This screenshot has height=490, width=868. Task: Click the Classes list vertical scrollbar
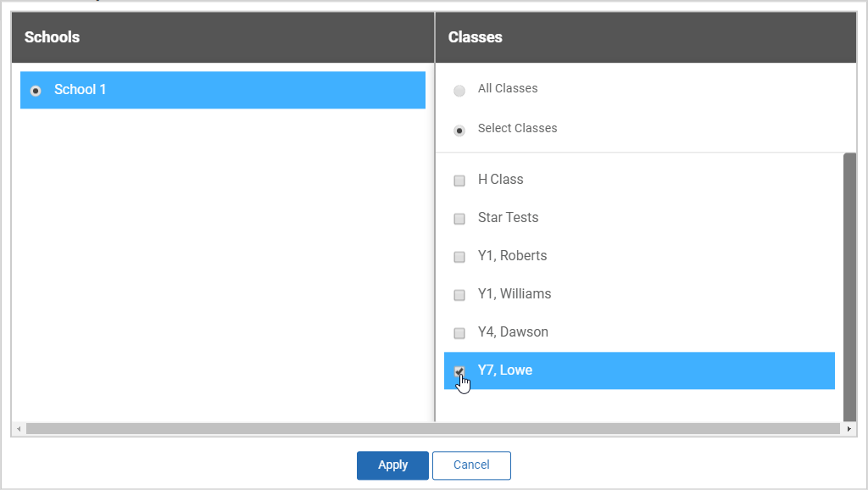point(849,287)
